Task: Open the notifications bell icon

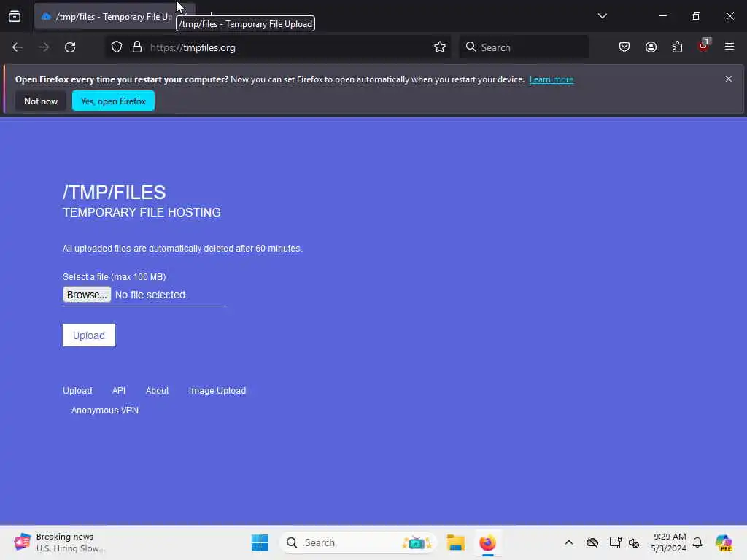Action: pyautogui.click(x=697, y=542)
